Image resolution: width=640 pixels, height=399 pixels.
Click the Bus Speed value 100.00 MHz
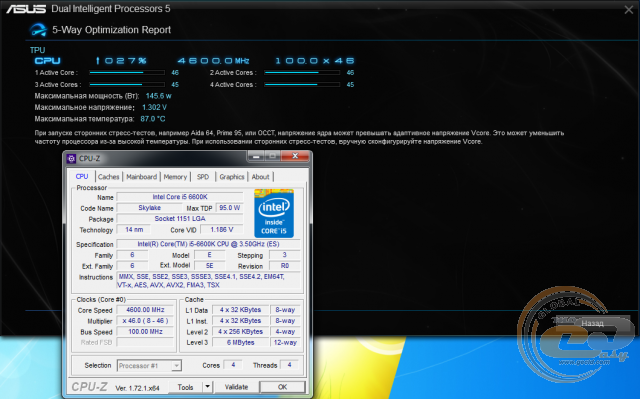(x=145, y=332)
